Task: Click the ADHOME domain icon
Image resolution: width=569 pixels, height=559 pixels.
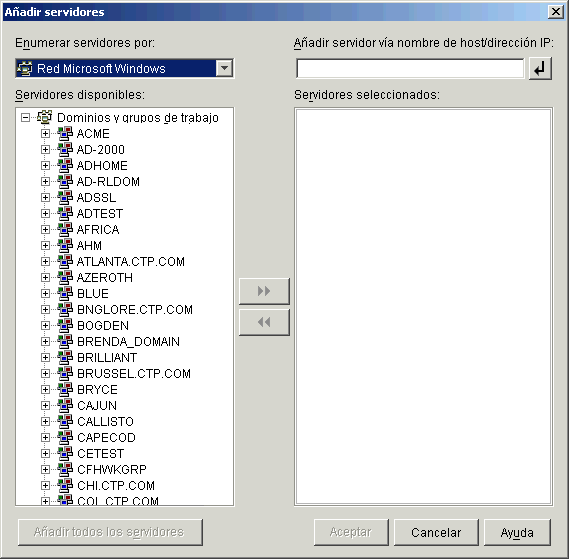Action: click(65, 166)
